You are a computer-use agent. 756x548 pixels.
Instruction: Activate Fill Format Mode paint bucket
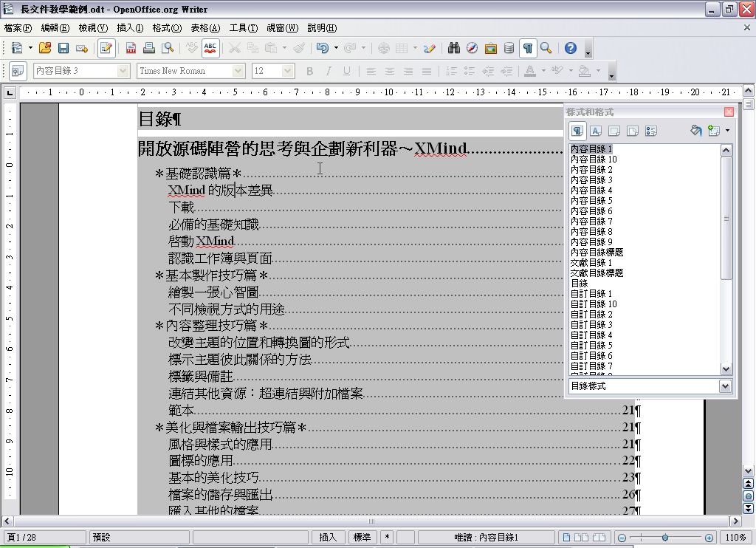click(x=695, y=131)
